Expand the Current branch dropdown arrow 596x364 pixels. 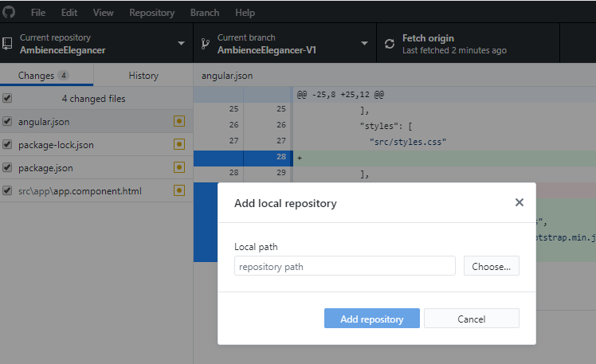coord(364,43)
